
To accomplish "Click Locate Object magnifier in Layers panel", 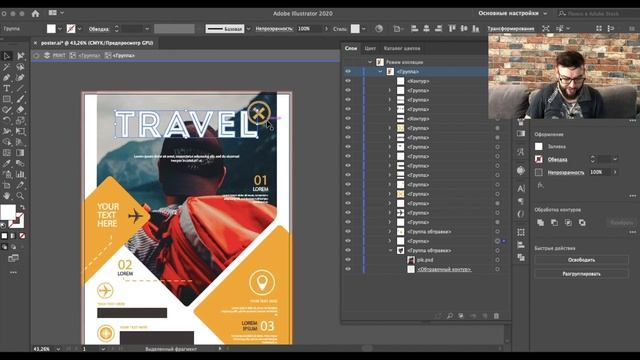I will click(449, 316).
